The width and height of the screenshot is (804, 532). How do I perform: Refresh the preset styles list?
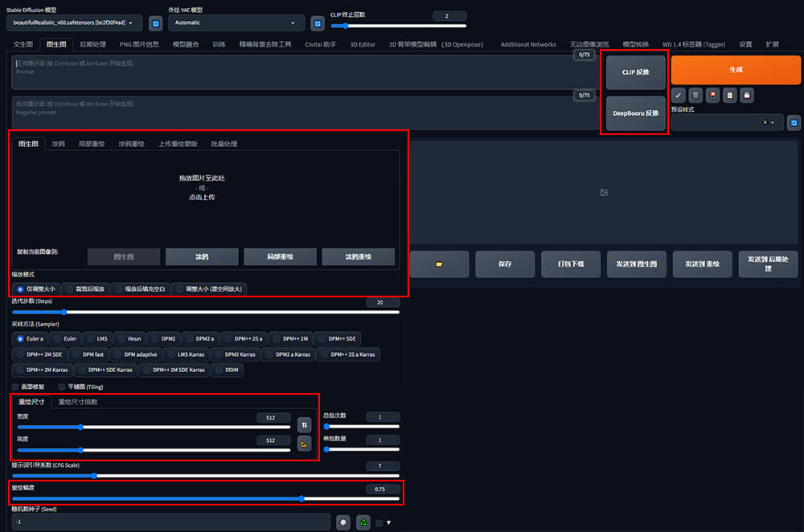pyautogui.click(x=794, y=122)
